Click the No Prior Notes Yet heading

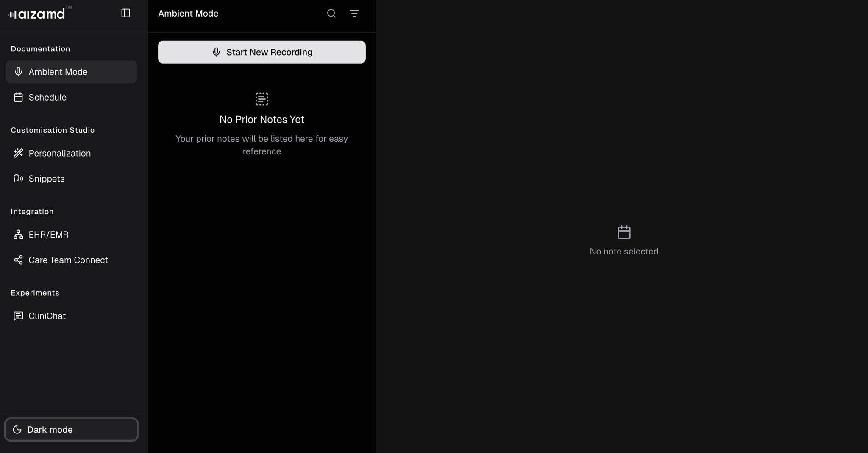pos(262,120)
